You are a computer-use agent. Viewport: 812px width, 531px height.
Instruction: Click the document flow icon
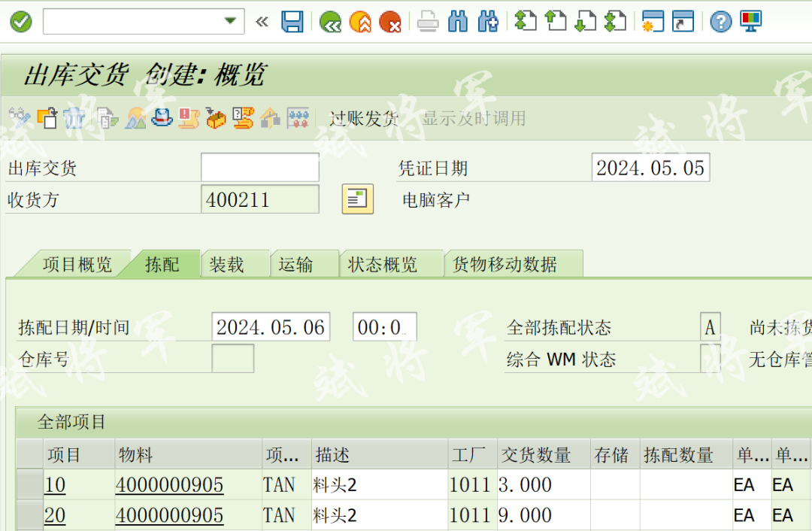point(108,118)
